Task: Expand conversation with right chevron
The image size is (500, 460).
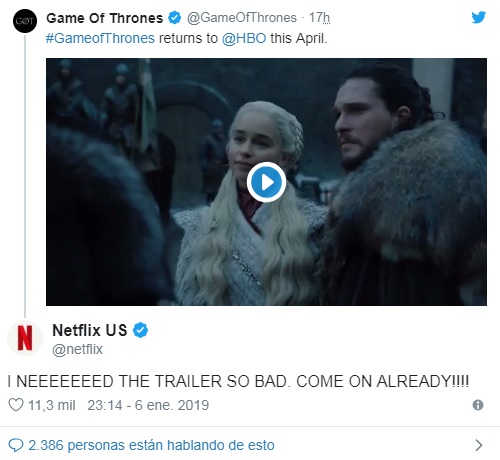Action: [x=479, y=445]
